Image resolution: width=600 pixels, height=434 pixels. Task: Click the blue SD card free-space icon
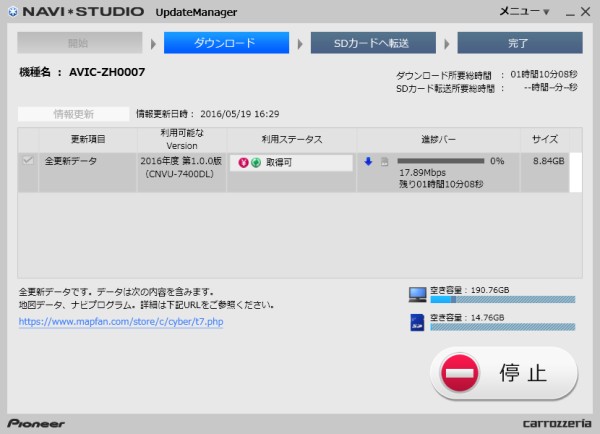417,322
